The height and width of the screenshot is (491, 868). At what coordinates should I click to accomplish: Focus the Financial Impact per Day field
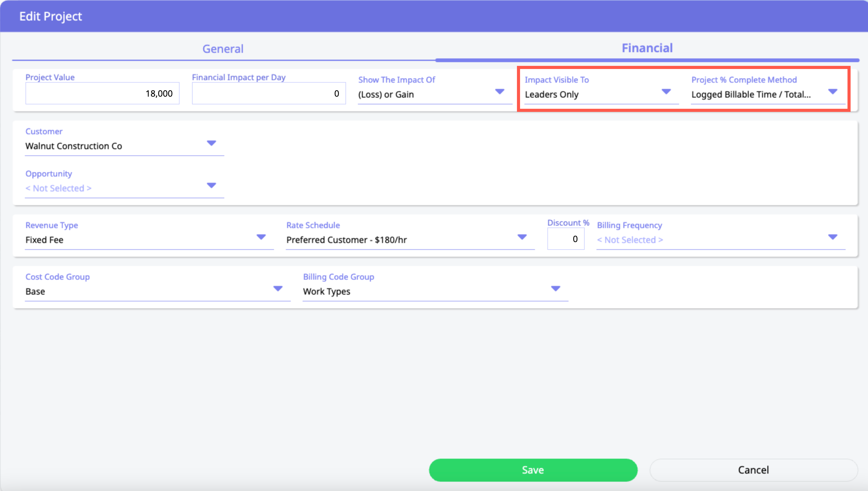pyautogui.click(x=268, y=94)
